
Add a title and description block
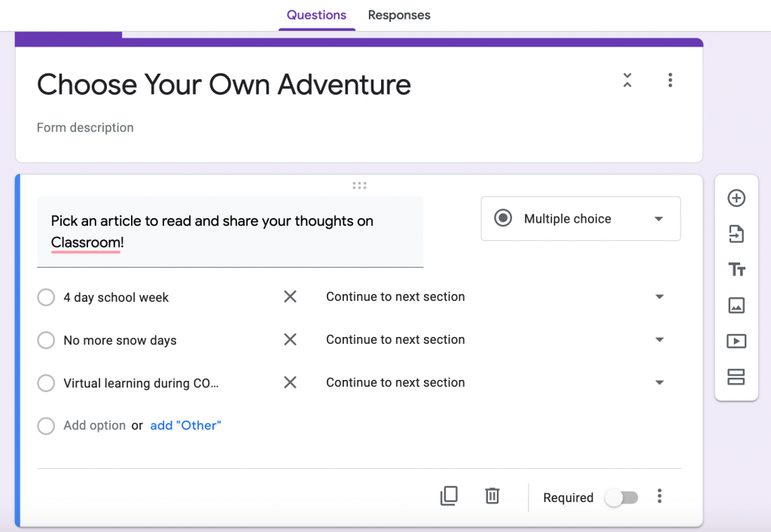(x=736, y=269)
